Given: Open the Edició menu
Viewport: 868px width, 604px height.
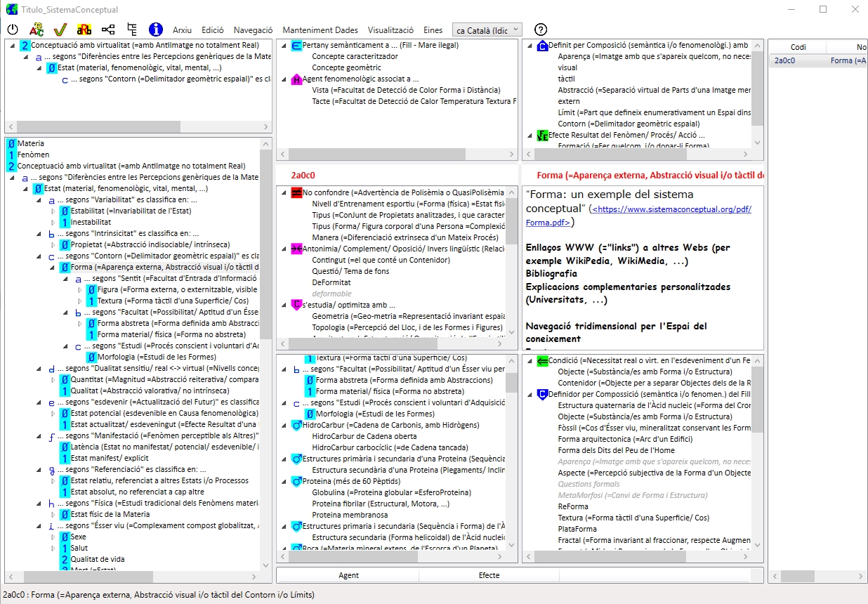Looking at the screenshot, I should point(213,30).
